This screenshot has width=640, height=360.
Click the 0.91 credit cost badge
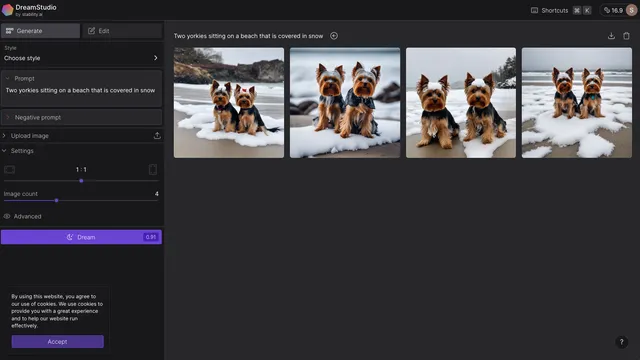click(151, 237)
